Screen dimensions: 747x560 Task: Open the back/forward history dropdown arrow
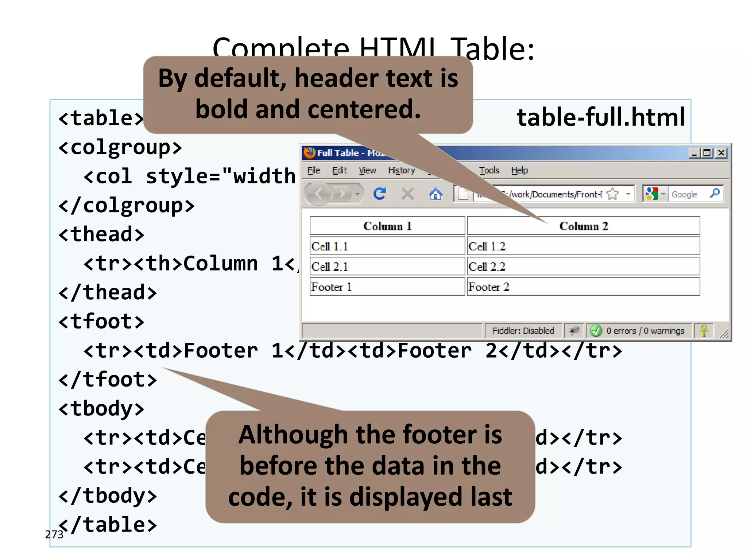coord(358,194)
